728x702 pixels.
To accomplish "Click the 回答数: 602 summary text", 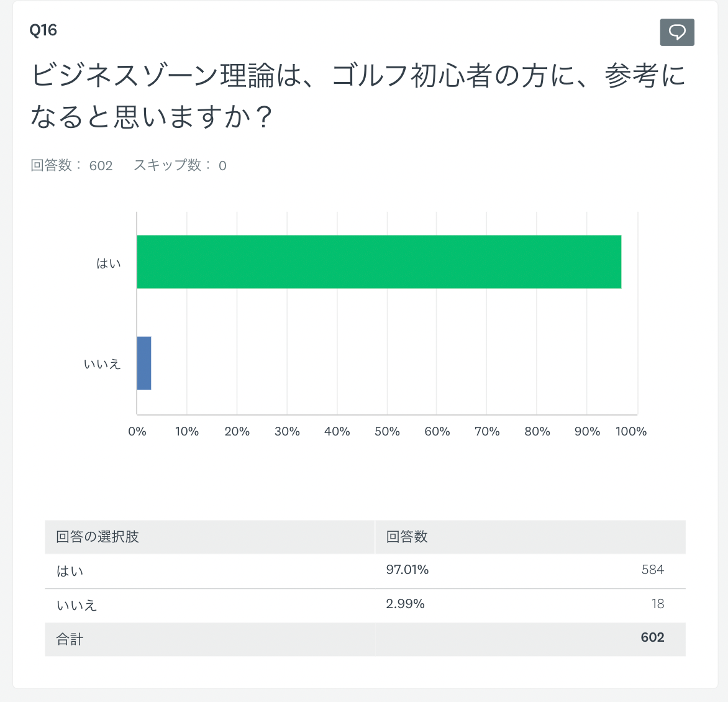I will [x=71, y=165].
